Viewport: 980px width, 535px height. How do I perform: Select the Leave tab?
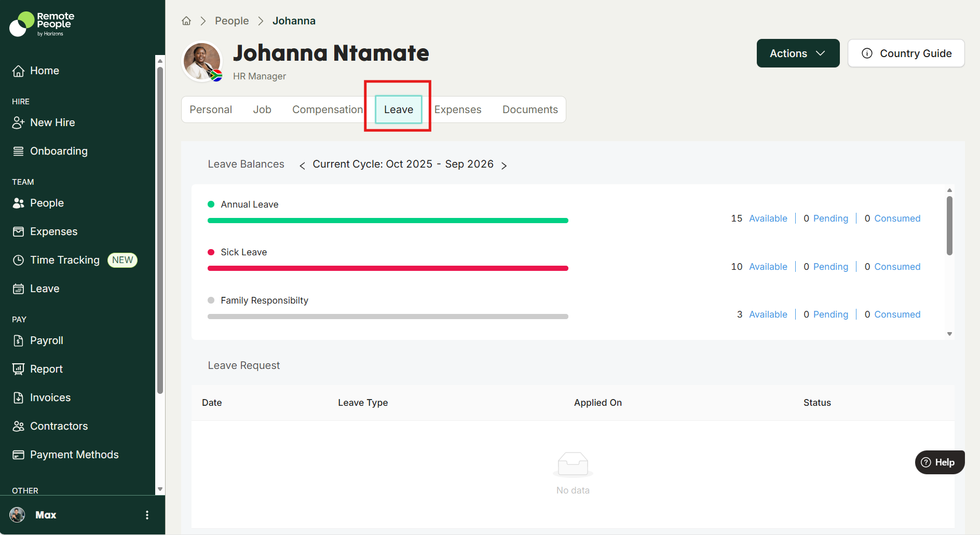[x=399, y=109]
